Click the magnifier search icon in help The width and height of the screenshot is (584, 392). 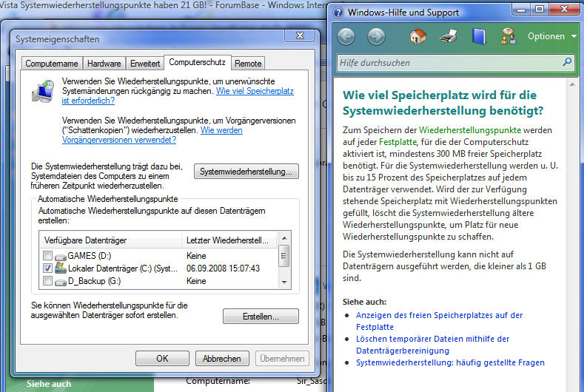[567, 62]
